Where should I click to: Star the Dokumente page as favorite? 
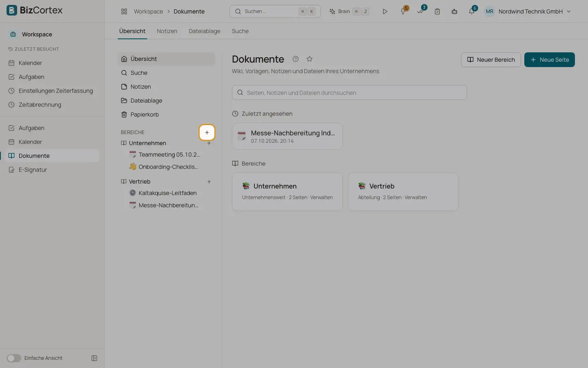coord(310,59)
